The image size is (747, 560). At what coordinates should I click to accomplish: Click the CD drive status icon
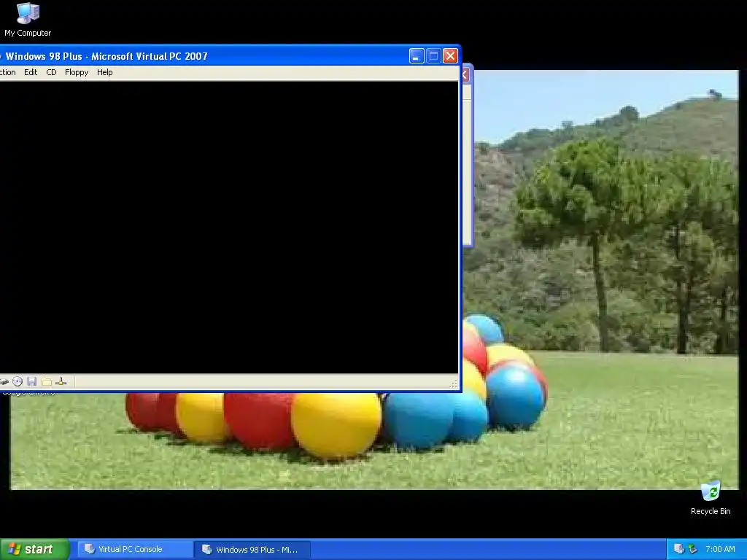pyautogui.click(x=18, y=381)
